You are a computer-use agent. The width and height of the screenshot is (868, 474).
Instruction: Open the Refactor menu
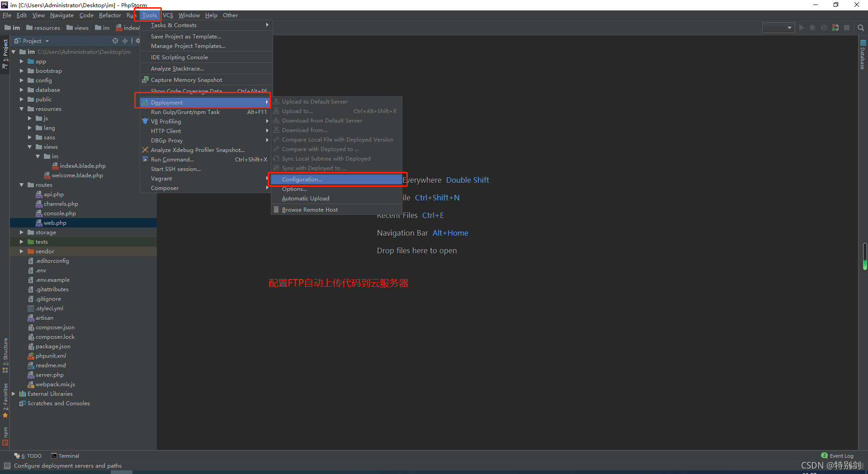(110, 15)
